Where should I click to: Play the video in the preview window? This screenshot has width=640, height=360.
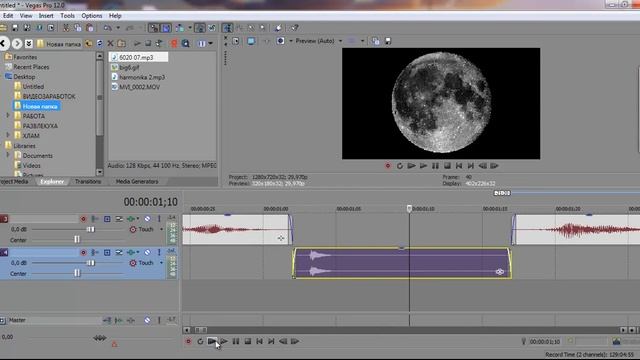coord(423,166)
